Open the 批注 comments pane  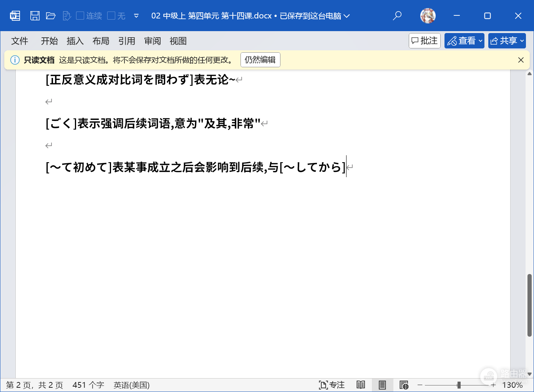[425, 41]
